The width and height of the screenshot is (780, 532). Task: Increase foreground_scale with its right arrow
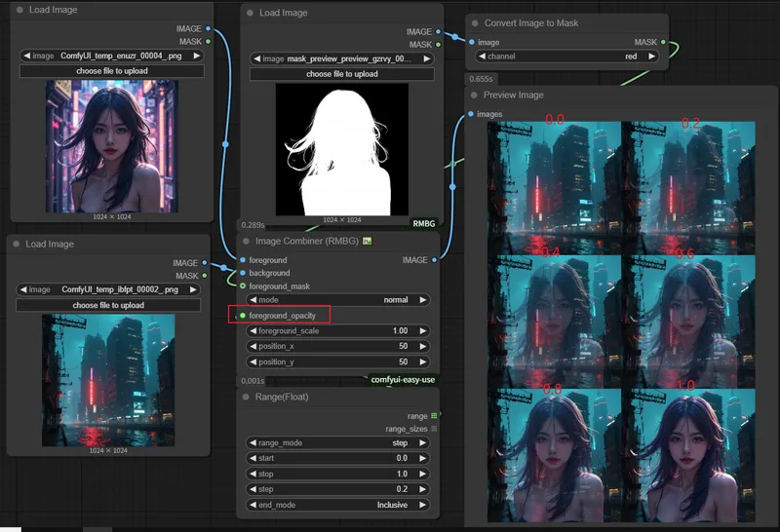tap(423, 331)
